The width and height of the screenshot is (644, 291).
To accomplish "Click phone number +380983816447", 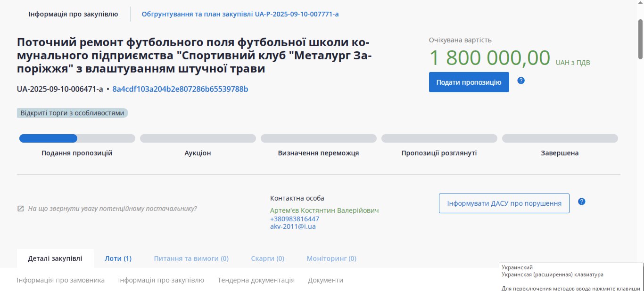I will pyautogui.click(x=294, y=219).
